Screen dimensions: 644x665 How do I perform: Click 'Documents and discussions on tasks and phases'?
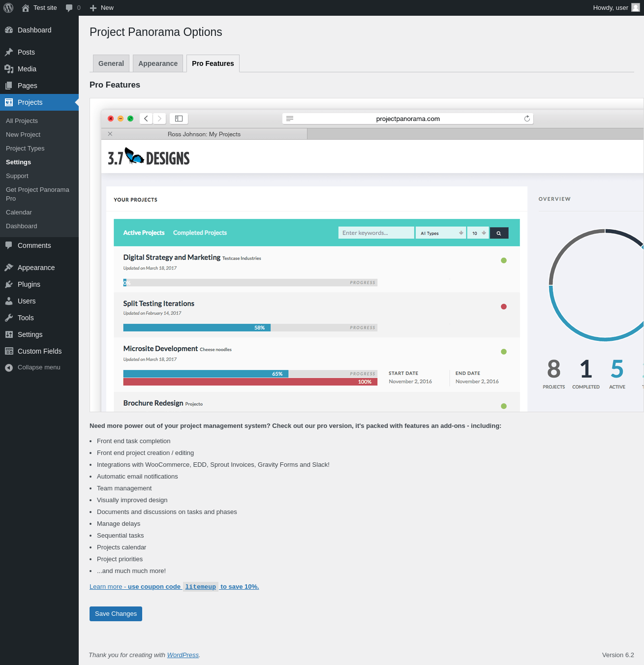[167, 512]
